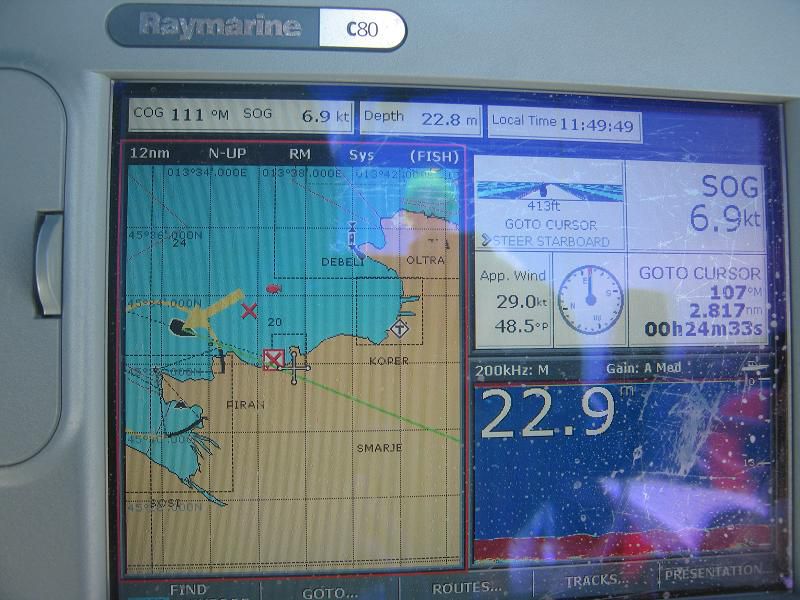The image size is (800, 600).
Task: Click the large SOG 6.9kt panel
Action: 696,205
